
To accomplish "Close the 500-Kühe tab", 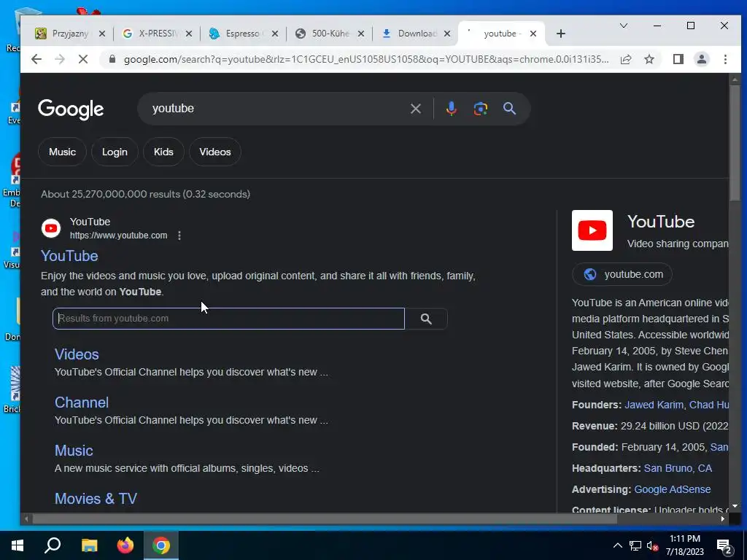I will [360, 34].
